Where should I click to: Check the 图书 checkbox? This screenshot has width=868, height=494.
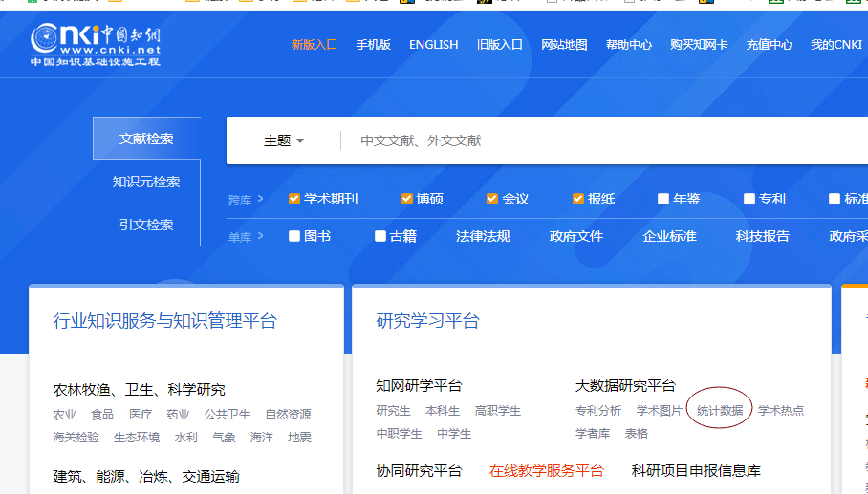tap(293, 236)
